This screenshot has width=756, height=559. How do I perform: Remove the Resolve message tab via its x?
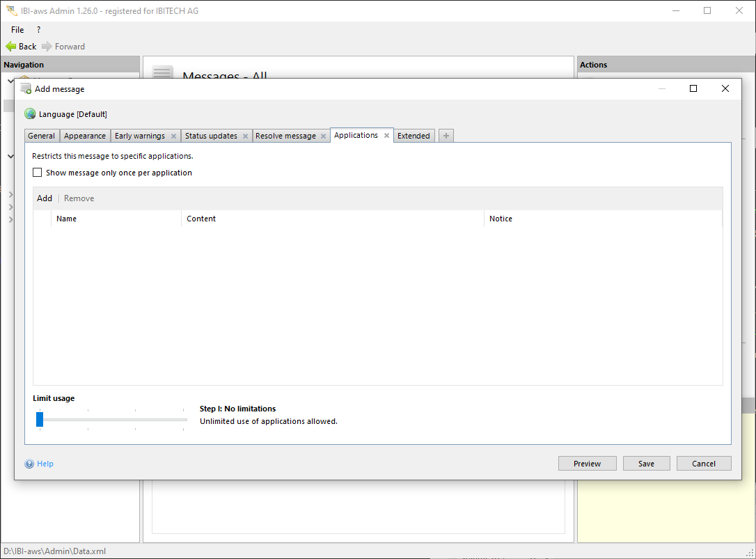[324, 136]
